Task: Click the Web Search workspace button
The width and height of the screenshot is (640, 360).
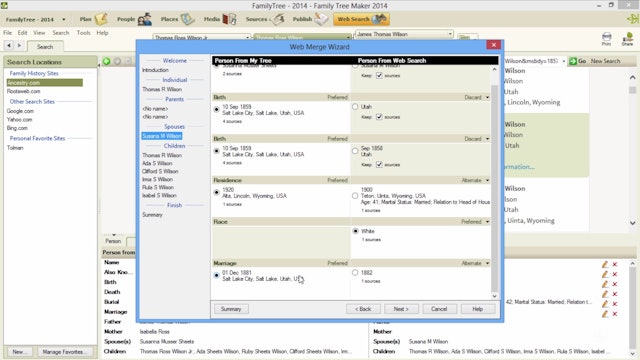Action: 361,19
